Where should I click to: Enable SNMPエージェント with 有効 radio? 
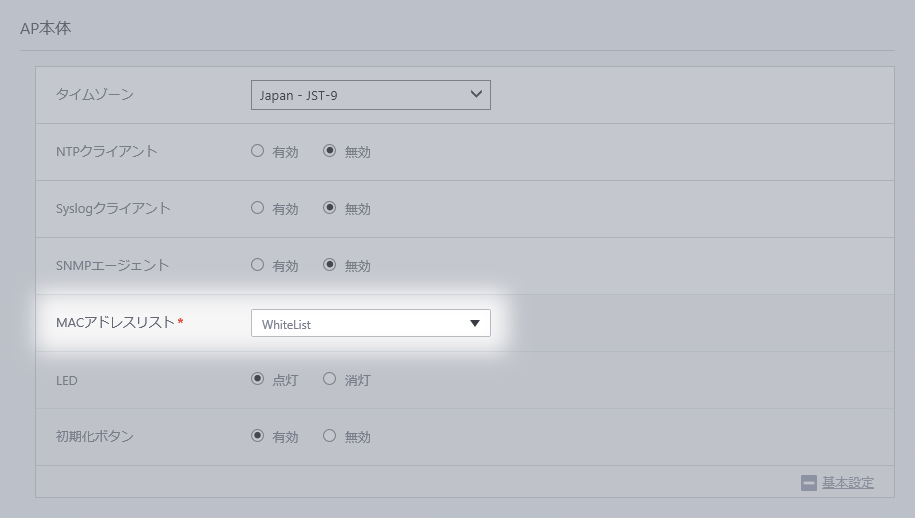pyautogui.click(x=258, y=266)
